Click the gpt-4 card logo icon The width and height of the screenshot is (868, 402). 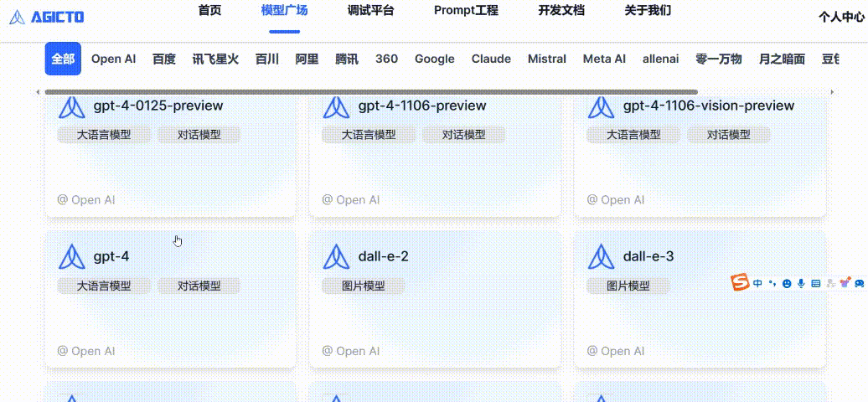click(x=72, y=257)
